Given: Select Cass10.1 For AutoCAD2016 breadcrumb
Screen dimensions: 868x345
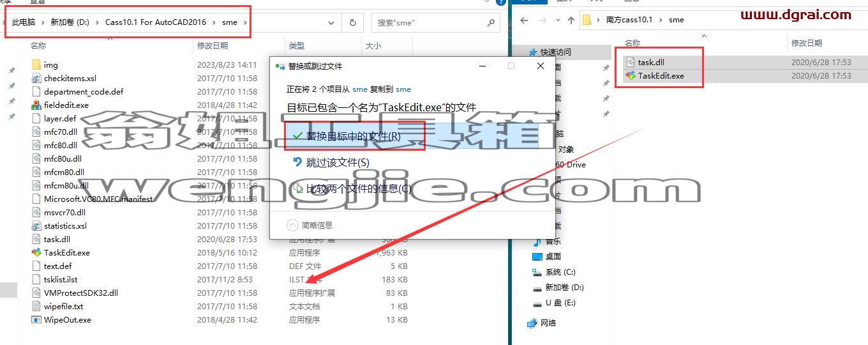Looking at the screenshot, I should pos(156,22).
